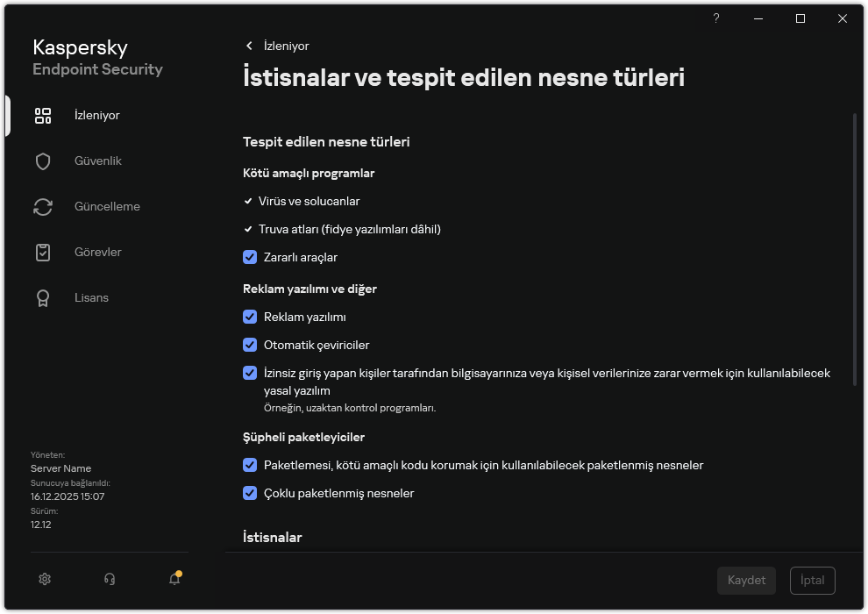Disable the Zararlı araçlar checkbox
The height and width of the screenshot is (614, 868).
(x=250, y=257)
